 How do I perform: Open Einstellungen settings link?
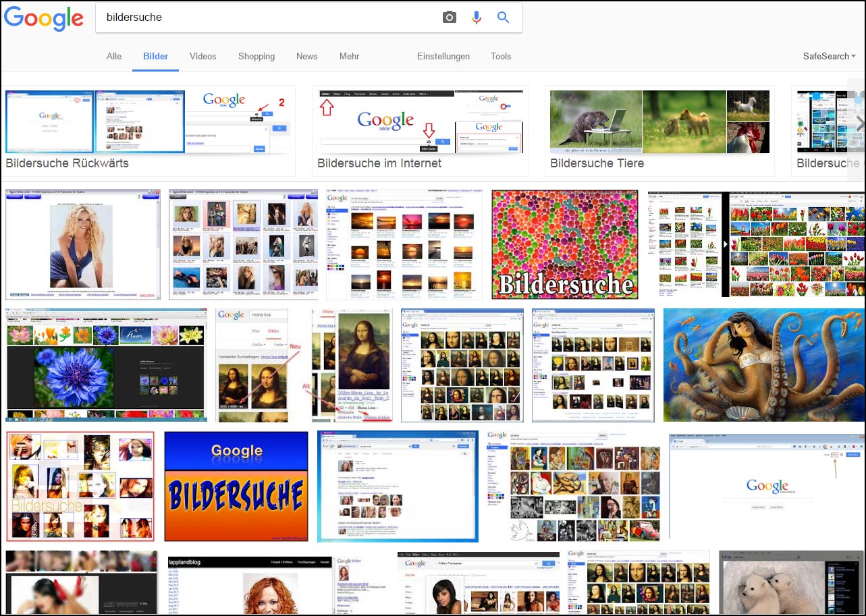pyautogui.click(x=443, y=57)
